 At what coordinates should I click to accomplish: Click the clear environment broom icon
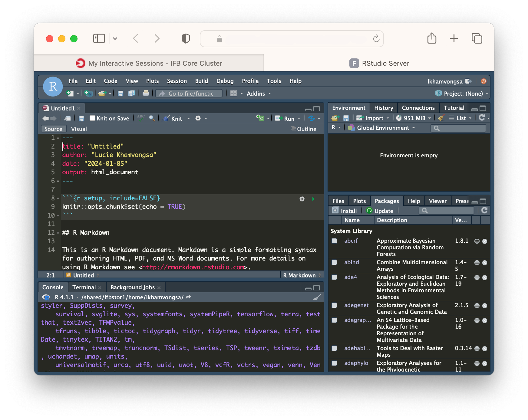coord(441,118)
